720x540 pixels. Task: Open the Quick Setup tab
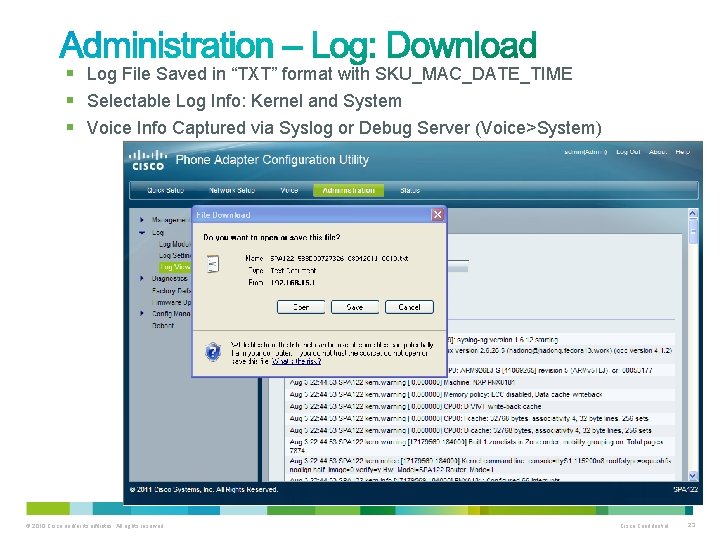coord(165,190)
